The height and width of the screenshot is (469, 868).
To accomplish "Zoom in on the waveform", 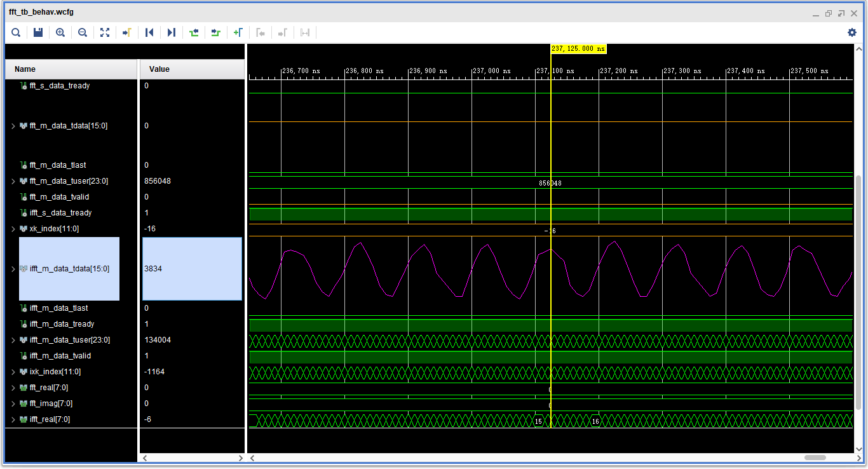I will 60,32.
